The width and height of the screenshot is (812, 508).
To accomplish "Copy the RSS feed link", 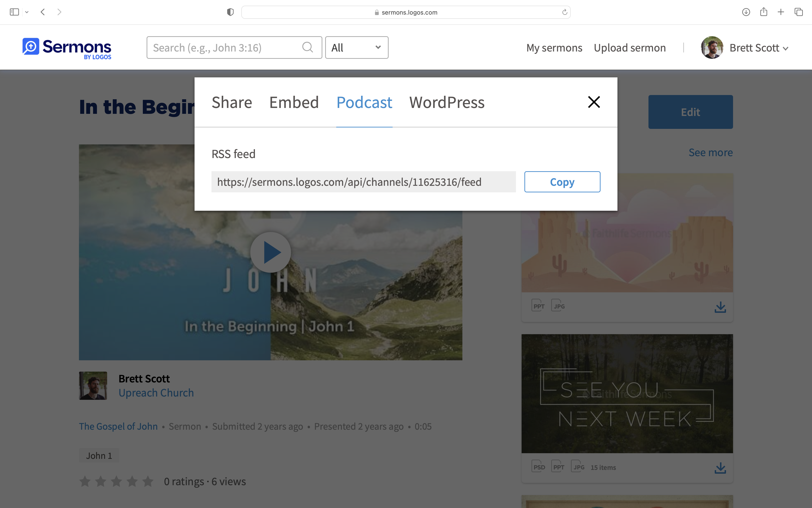I will (x=562, y=182).
